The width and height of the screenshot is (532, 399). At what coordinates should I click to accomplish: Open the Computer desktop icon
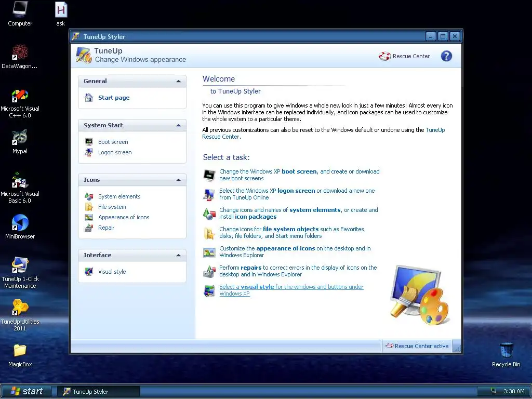20,14
